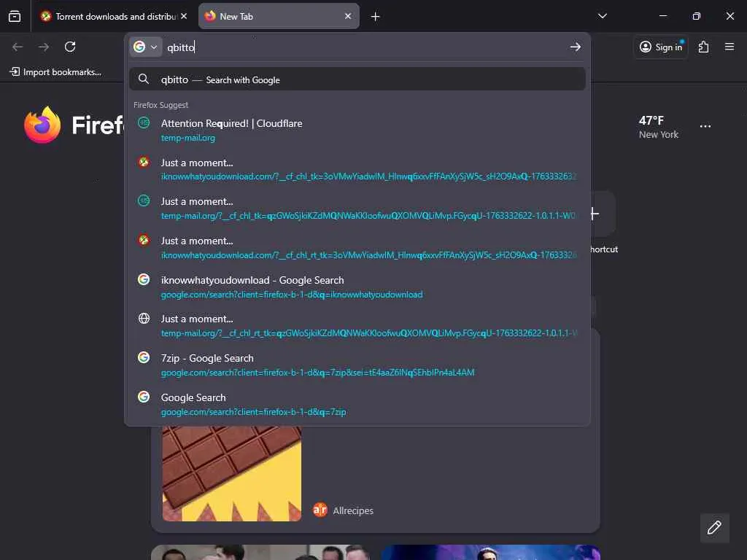Click magnifier icon in qbitto search row

click(144, 79)
